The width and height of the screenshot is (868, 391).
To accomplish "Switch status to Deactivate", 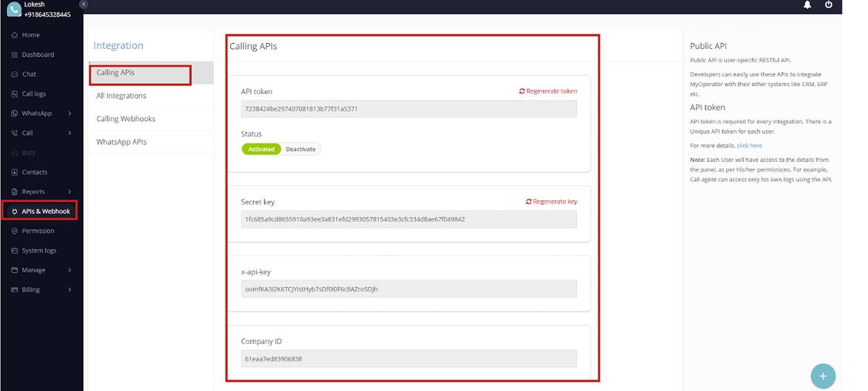I will pyautogui.click(x=300, y=149).
